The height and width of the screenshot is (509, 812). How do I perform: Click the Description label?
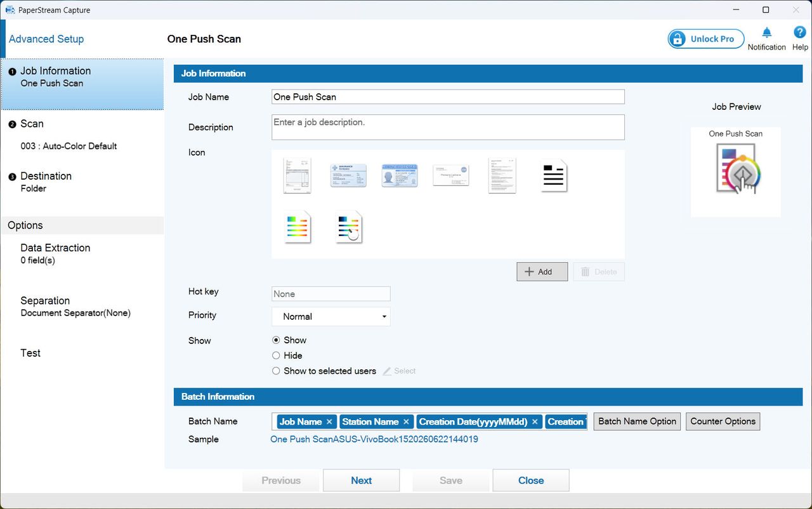pos(211,127)
